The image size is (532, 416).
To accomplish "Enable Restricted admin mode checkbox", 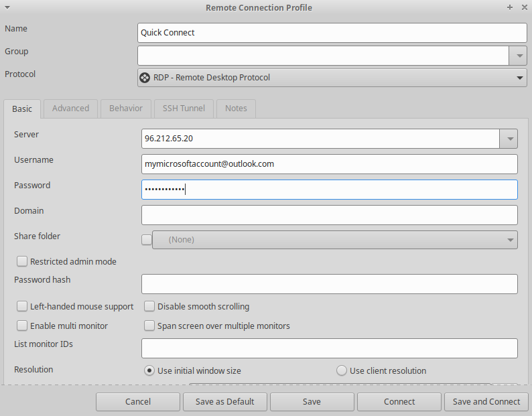I will tap(22, 262).
